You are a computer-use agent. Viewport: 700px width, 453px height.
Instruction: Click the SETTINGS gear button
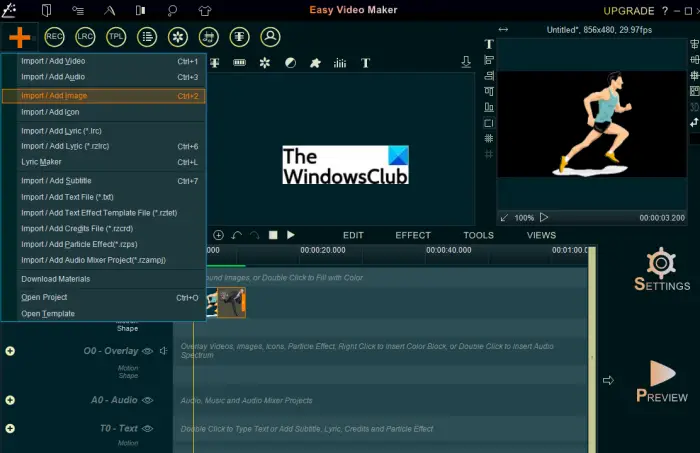coord(662,269)
